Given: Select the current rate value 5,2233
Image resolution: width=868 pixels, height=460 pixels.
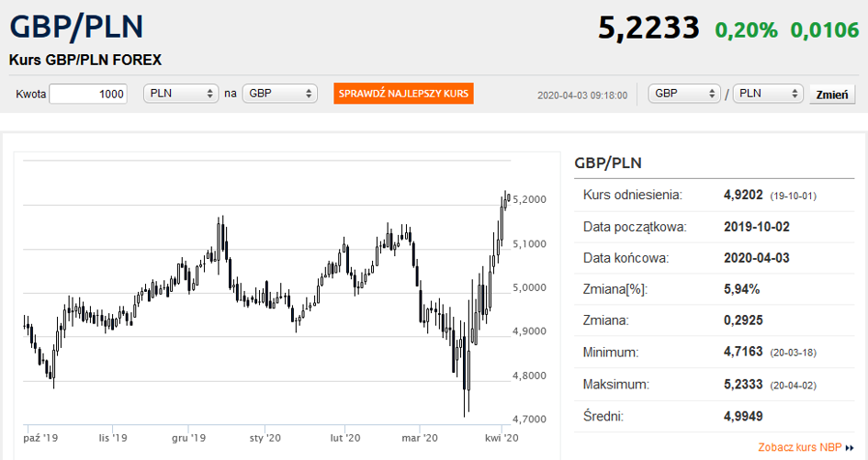Looking at the screenshot, I should tap(648, 28).
